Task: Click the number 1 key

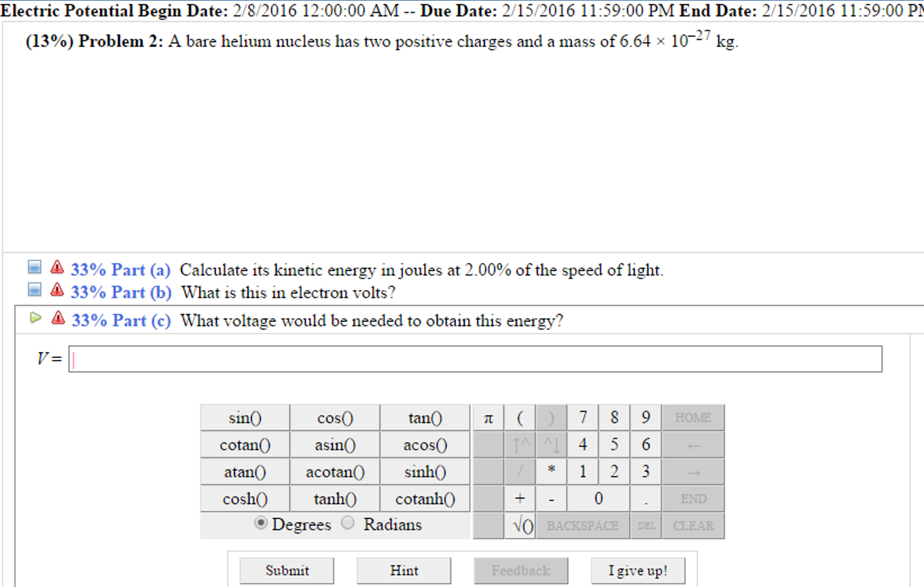Action: pos(582,472)
